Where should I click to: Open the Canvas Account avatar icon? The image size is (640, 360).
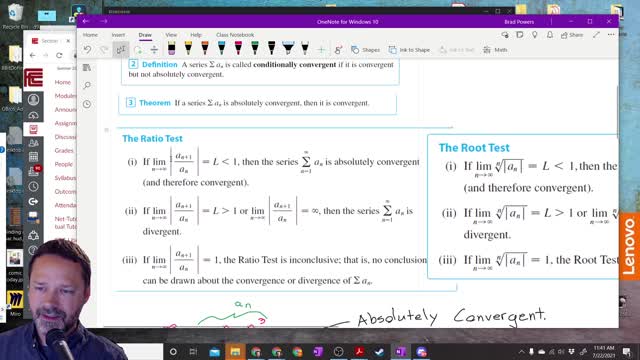pos(33,100)
